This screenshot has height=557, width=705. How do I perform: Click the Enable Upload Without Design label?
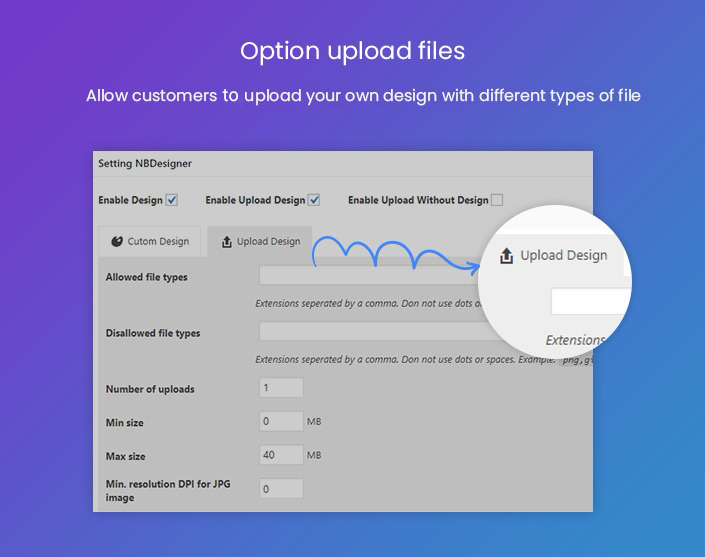[418, 200]
